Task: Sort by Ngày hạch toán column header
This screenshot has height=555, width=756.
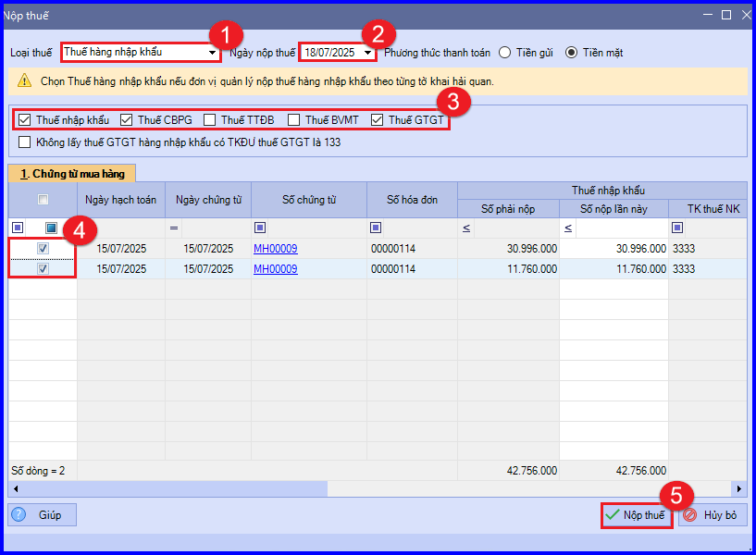Action: [x=120, y=200]
